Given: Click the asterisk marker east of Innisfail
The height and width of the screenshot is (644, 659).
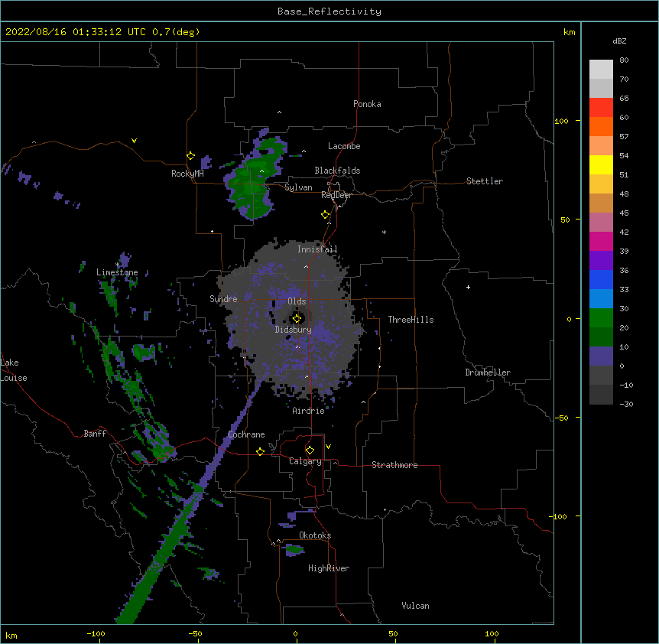Looking at the screenshot, I should tap(384, 232).
